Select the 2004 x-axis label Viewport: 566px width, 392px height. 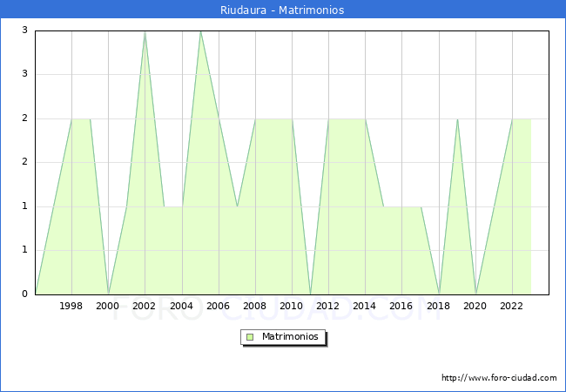pos(181,306)
